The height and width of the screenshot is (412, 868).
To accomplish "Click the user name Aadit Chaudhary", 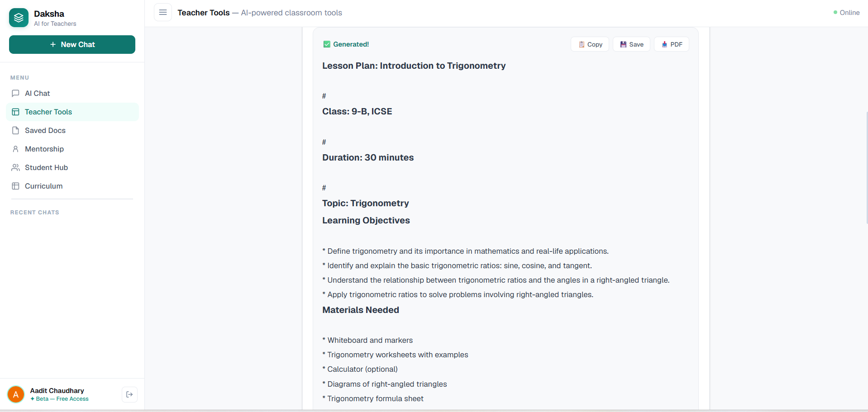I will (x=57, y=390).
